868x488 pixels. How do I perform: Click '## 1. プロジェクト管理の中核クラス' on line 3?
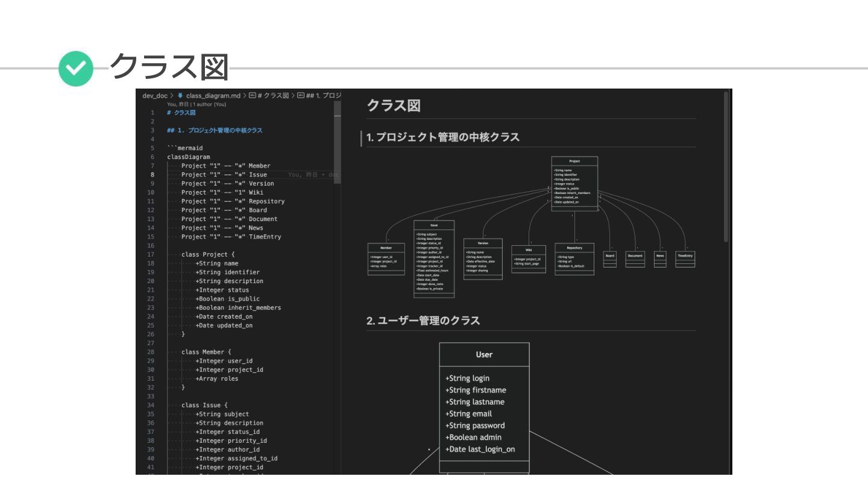[215, 130]
